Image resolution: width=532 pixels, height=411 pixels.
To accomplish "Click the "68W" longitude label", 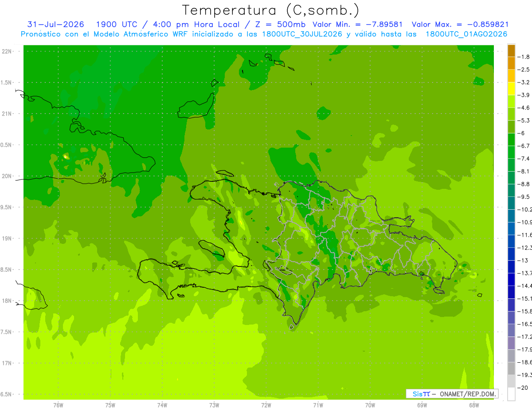I will tap(474, 405).
